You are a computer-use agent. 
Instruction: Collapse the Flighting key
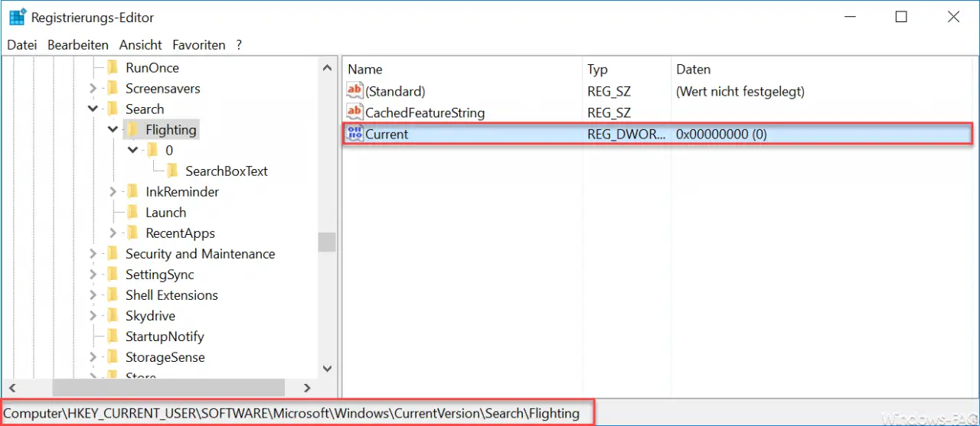click(x=113, y=130)
